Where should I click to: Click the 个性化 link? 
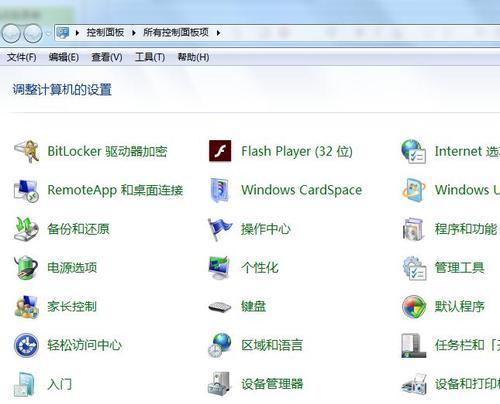[260, 267]
